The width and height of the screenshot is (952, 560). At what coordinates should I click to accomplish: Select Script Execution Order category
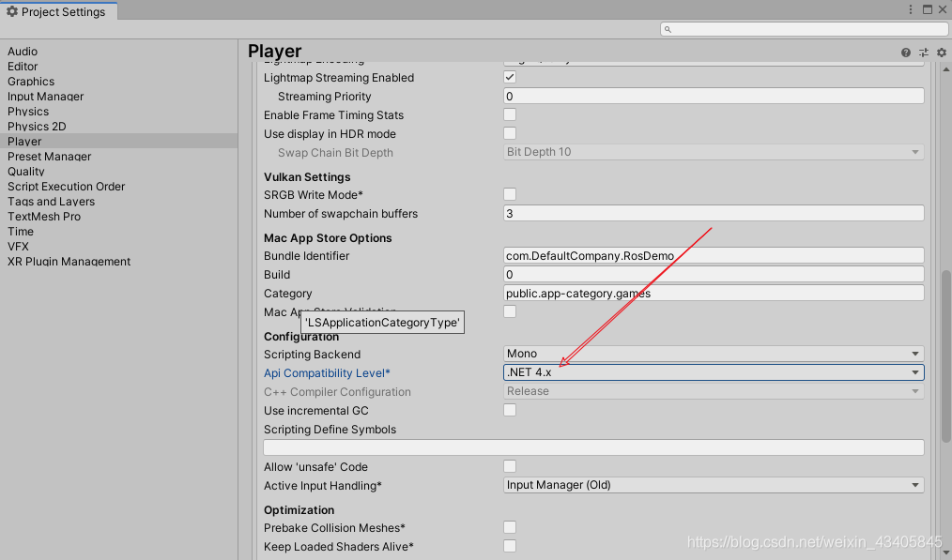click(66, 187)
